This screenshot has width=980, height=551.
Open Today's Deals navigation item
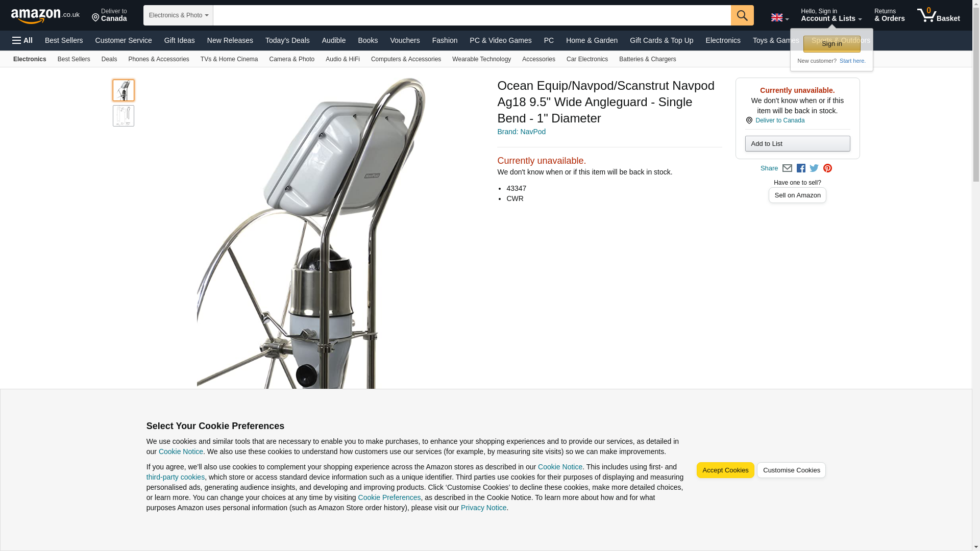[x=287, y=40]
